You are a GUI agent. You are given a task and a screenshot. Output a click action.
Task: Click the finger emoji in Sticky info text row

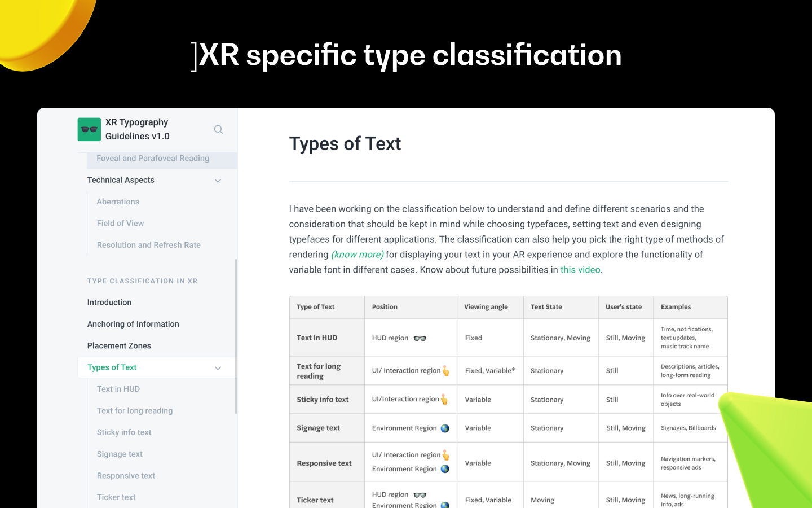[444, 399]
